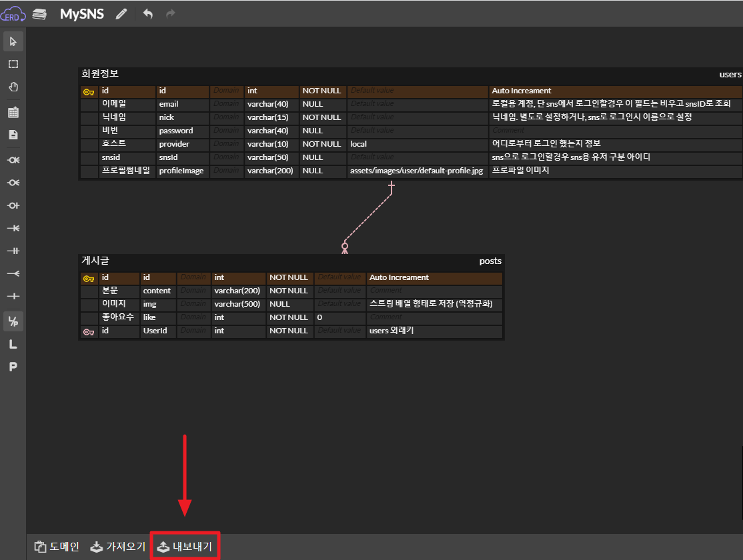
Task: Select the 회원정보 table title
Action: 100,74
